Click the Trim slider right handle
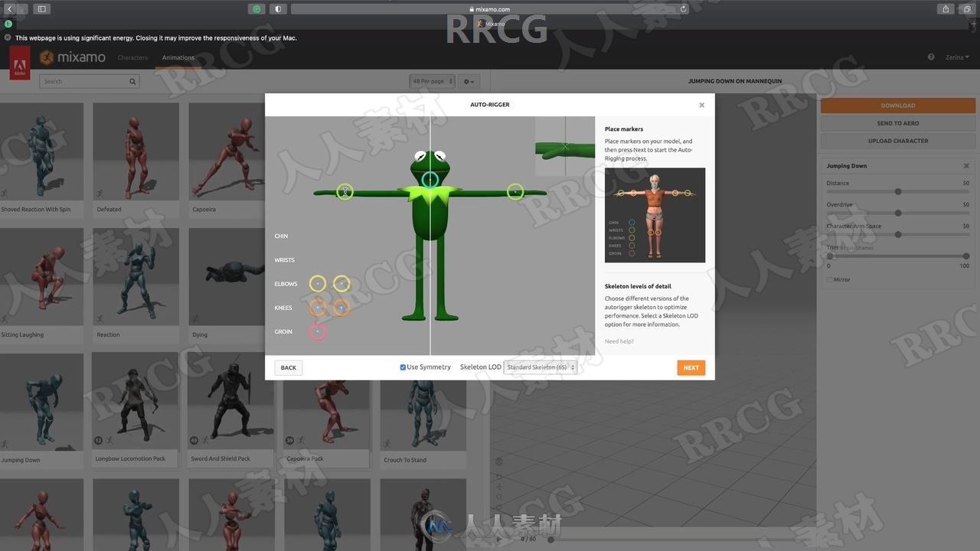 point(966,256)
